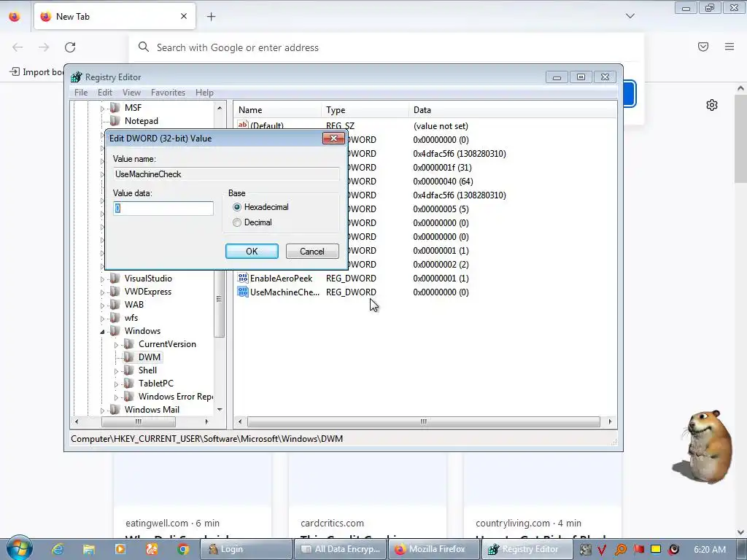Click the red flag tray icon
This screenshot has height=560, width=747.
tap(639, 550)
